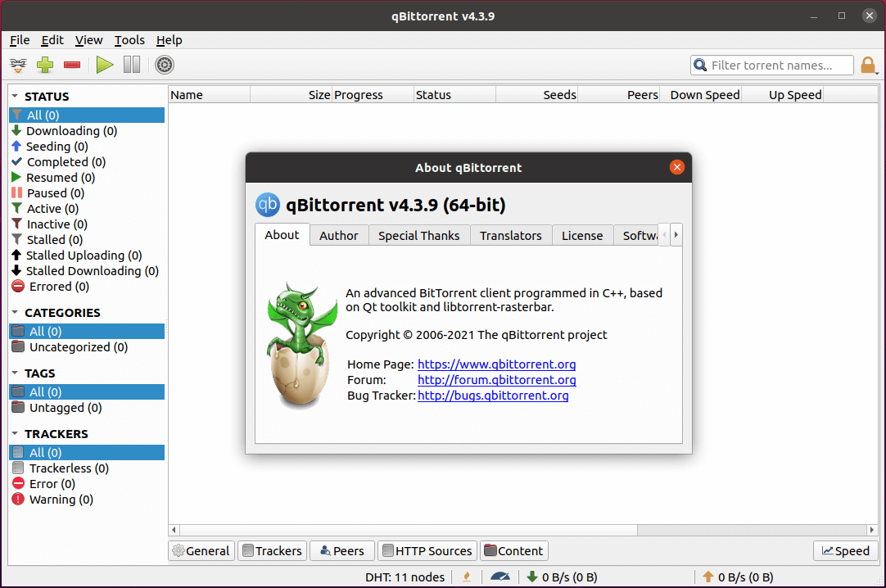
Task: Open the dropdown arrow beside the padlock
Action: click(877, 73)
